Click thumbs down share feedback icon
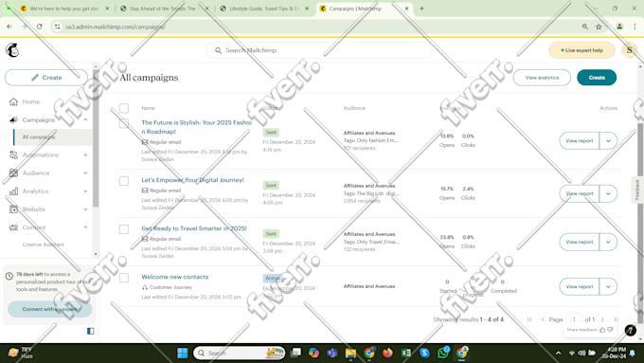 point(610,330)
